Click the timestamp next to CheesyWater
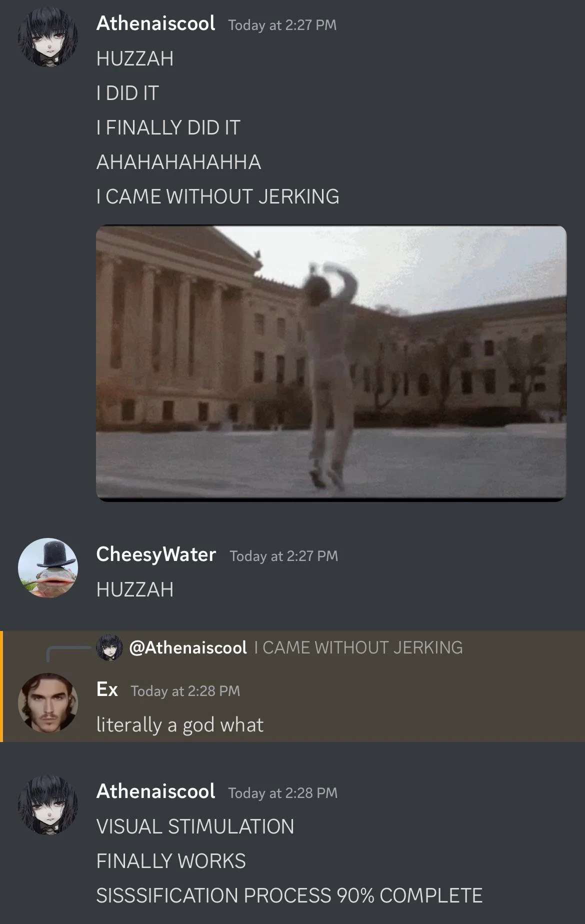The width and height of the screenshot is (585, 924). point(283,556)
